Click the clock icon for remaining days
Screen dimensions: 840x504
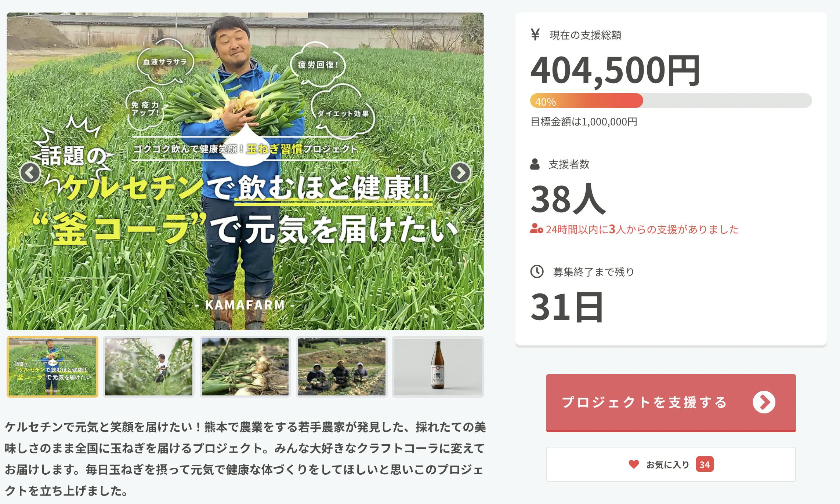point(537,272)
